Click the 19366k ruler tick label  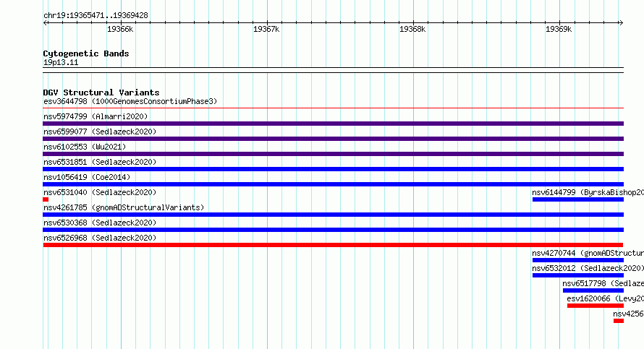coord(120,29)
